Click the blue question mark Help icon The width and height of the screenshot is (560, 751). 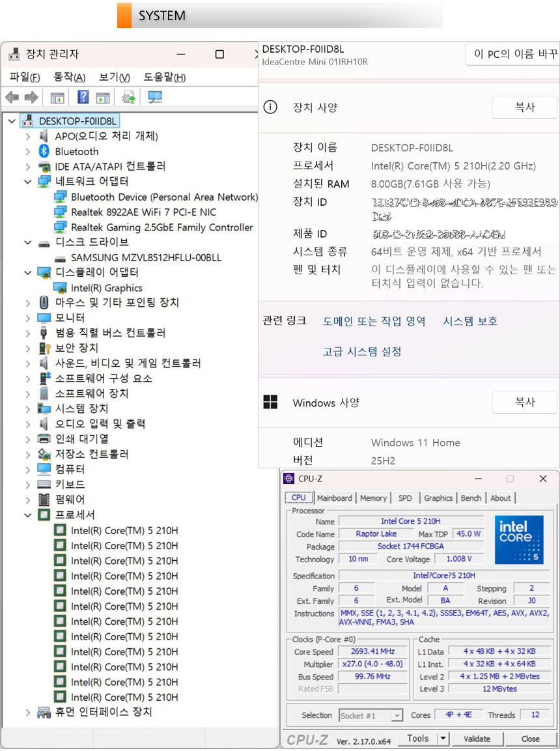pos(83,98)
